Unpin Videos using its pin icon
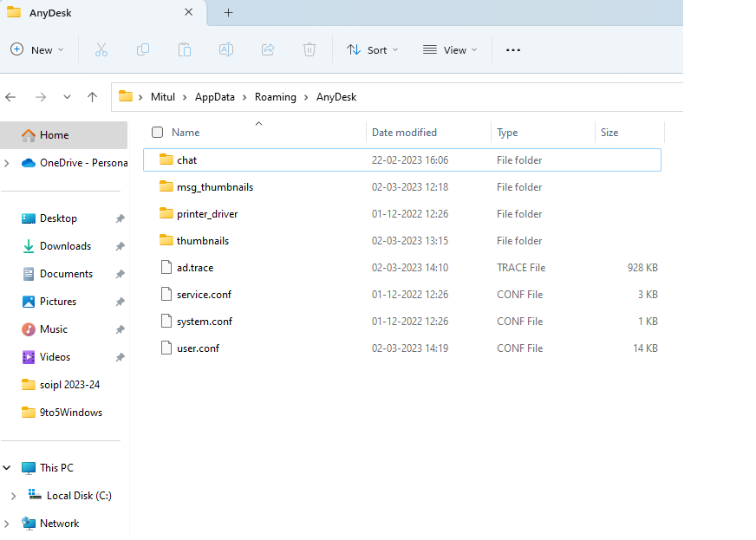The height and width of the screenshot is (540, 756). [x=120, y=357]
